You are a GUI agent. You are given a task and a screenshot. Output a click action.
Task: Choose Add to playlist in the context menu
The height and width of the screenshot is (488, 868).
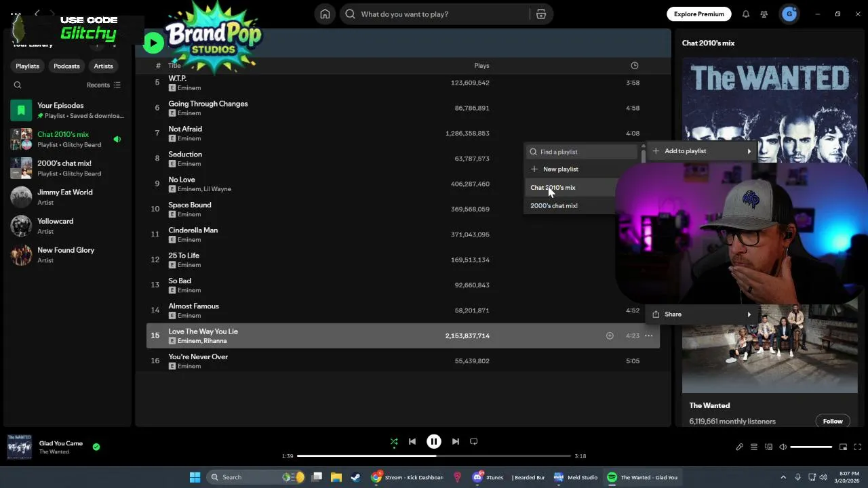[702, 151]
